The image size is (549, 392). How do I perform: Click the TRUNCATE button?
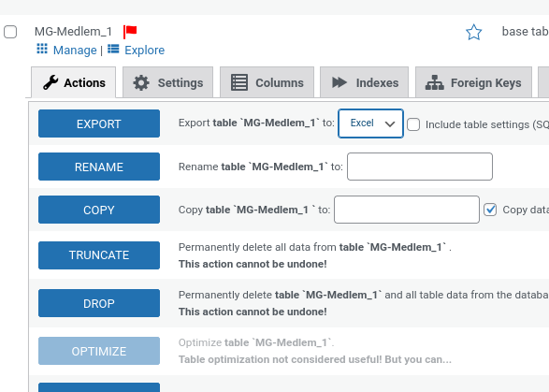[99, 255]
